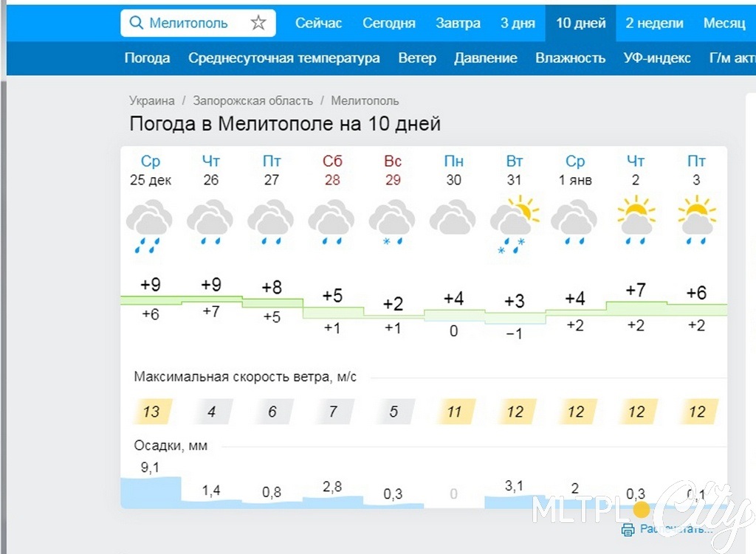This screenshot has height=554, width=756.
Task: Open the УФ-индекс section
Action: tap(656, 58)
